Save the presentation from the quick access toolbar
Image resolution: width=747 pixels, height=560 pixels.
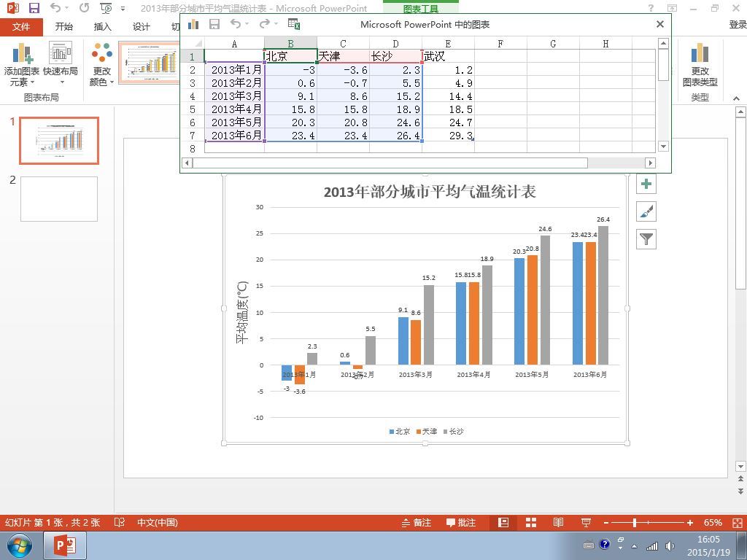34,8
